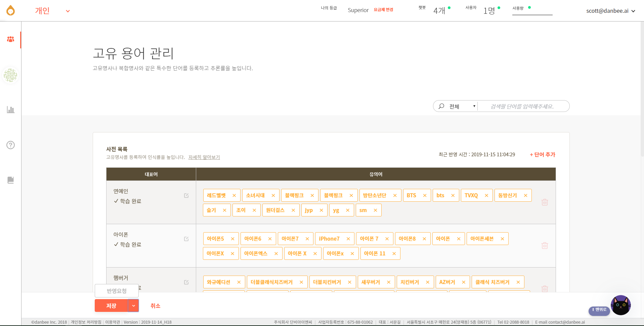Open the users group sidebar icon
This screenshot has width=644, height=326.
tap(11, 39)
